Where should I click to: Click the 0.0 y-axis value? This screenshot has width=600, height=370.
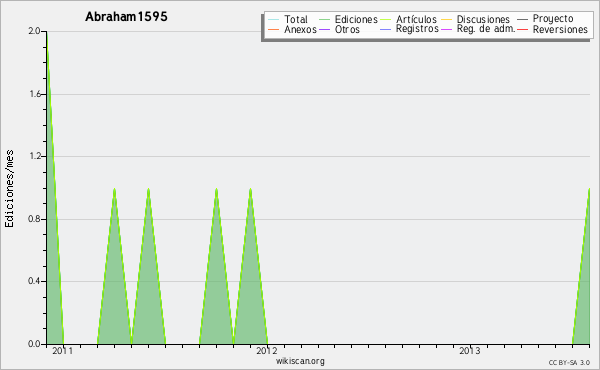tap(34, 344)
